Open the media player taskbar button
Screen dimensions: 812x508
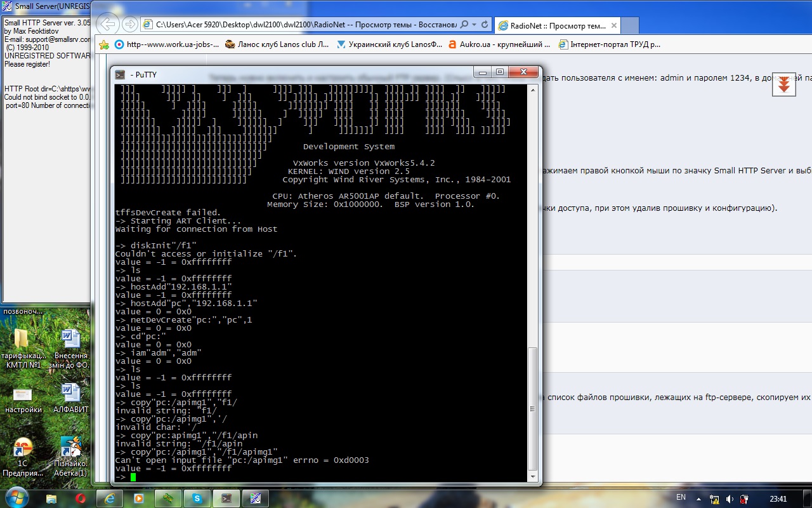139,498
